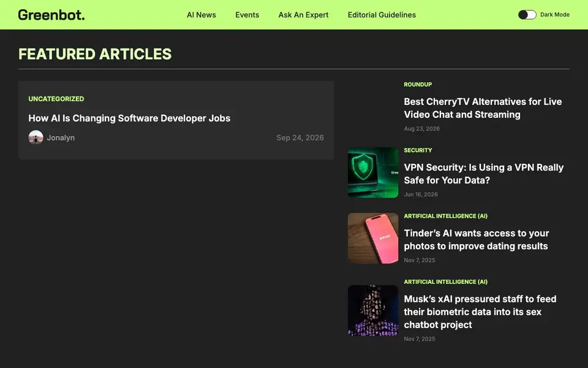Click the Jun 16, 2026 date
Viewport: 588px width, 368px height.
(x=421, y=194)
